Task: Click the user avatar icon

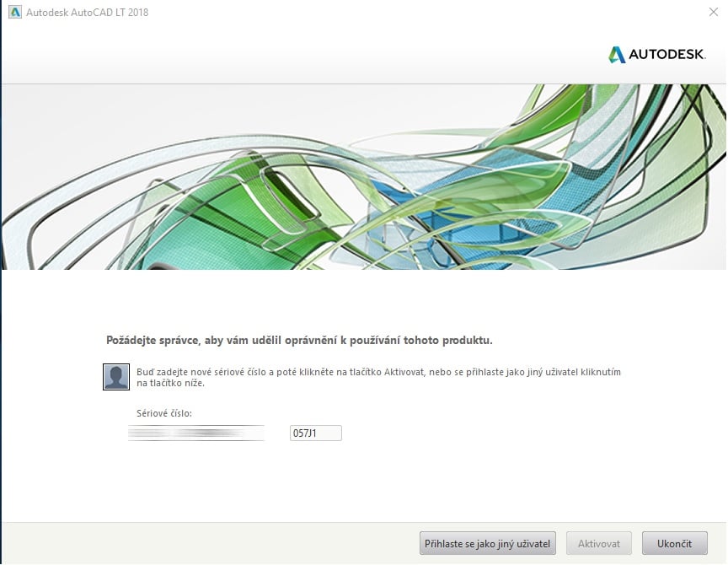Action: (x=116, y=377)
